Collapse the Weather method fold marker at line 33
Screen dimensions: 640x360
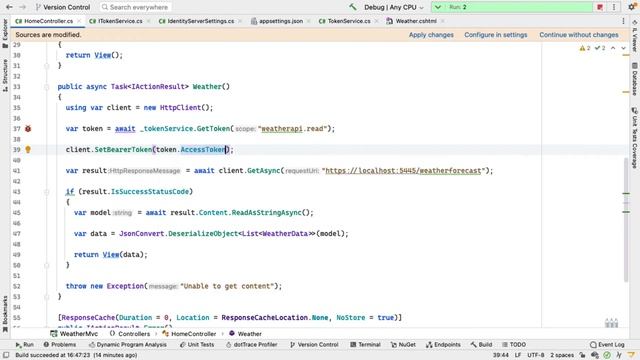click(x=47, y=87)
